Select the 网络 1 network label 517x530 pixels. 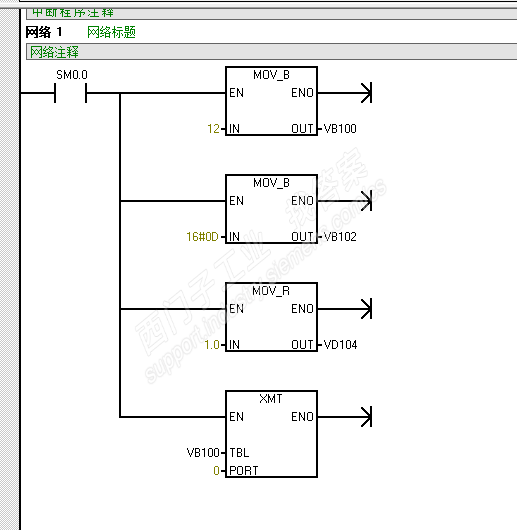click(x=44, y=32)
